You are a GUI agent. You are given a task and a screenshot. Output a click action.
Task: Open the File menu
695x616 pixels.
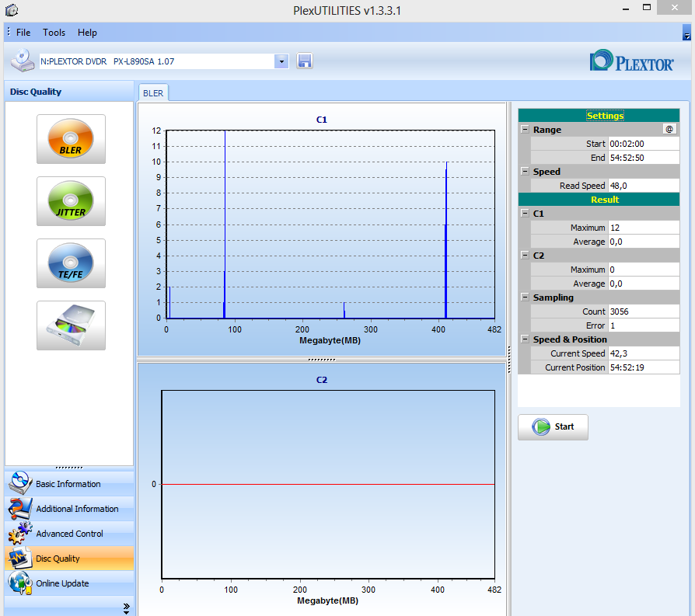[23, 33]
